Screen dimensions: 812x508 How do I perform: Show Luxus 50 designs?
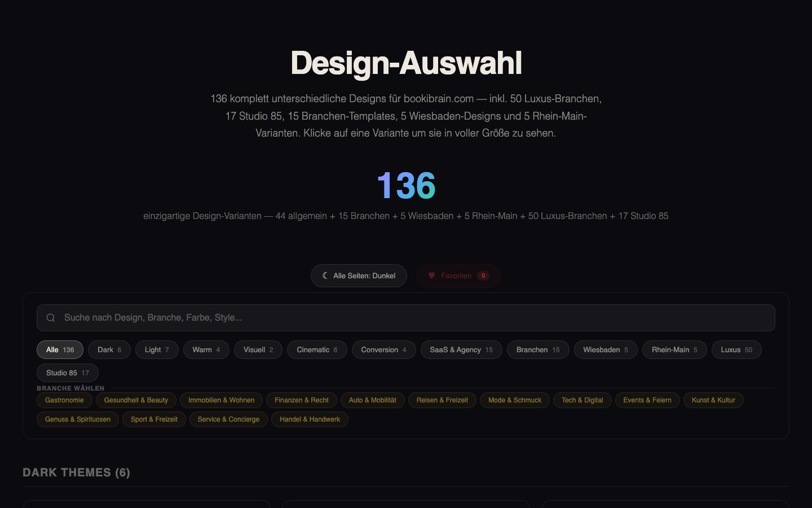[x=736, y=350]
